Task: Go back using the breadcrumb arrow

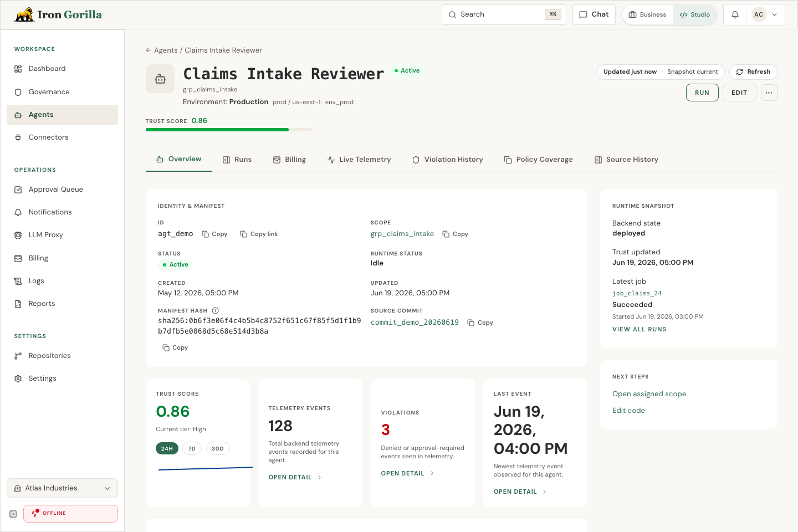Action: (x=149, y=50)
